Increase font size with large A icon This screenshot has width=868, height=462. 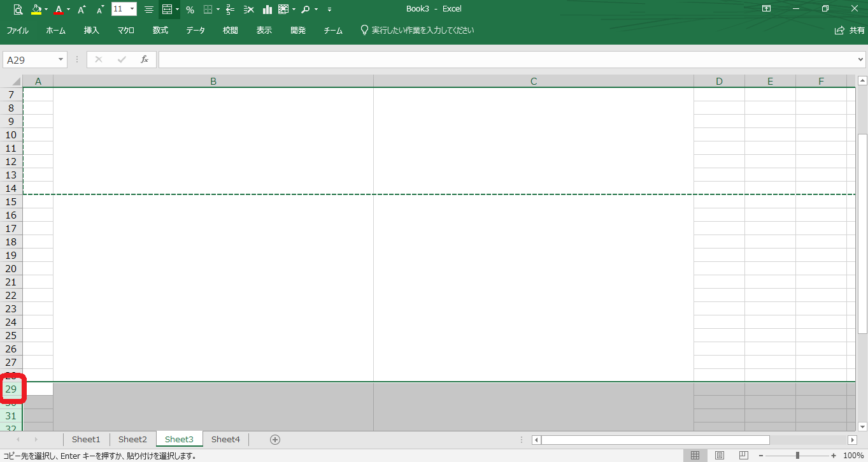[x=82, y=10]
